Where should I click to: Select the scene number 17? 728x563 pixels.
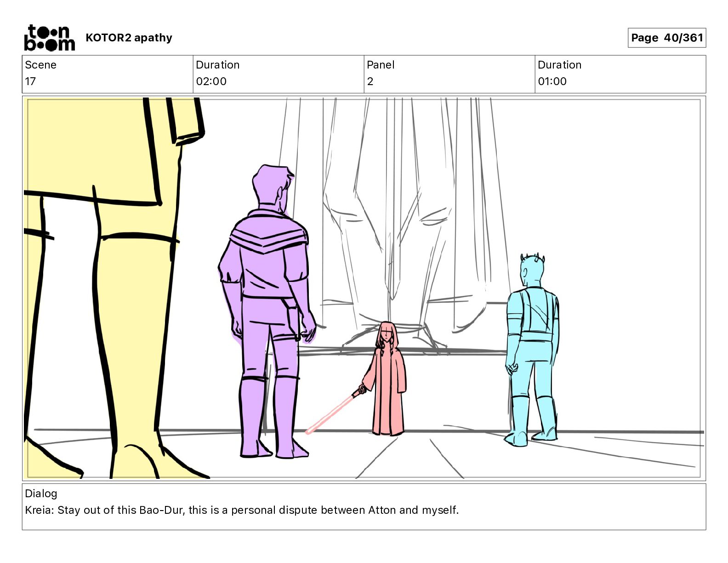pyautogui.click(x=30, y=81)
